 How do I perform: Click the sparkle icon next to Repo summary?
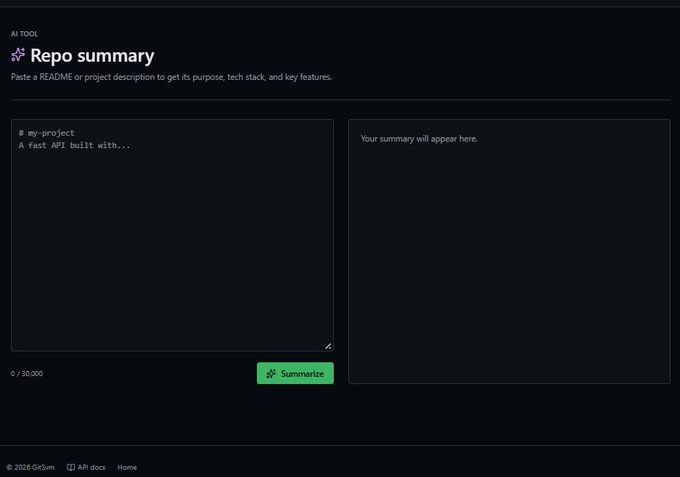(18, 55)
